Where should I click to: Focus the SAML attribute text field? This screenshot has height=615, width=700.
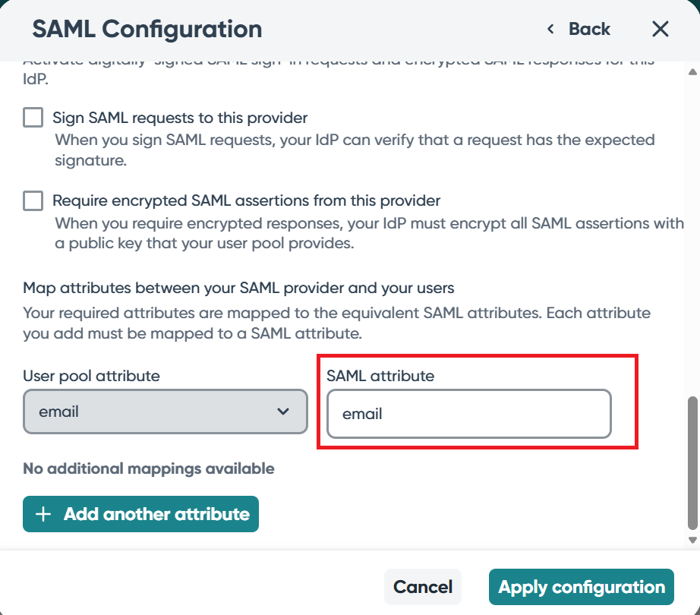[x=468, y=414]
